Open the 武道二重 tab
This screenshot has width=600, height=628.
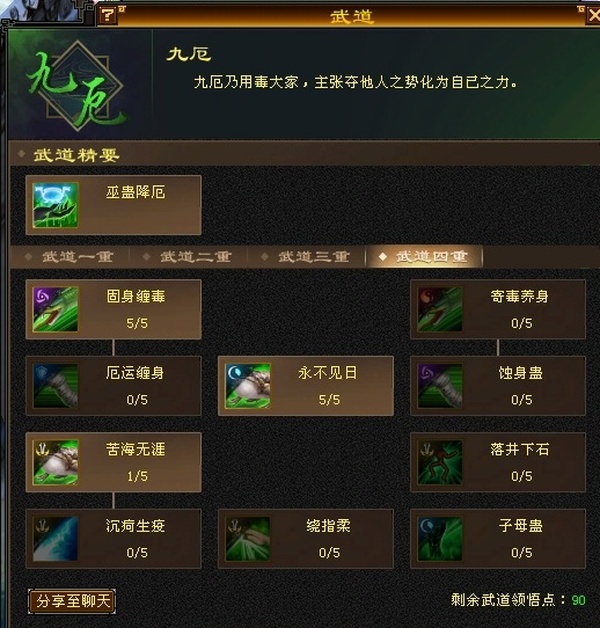coord(188,257)
